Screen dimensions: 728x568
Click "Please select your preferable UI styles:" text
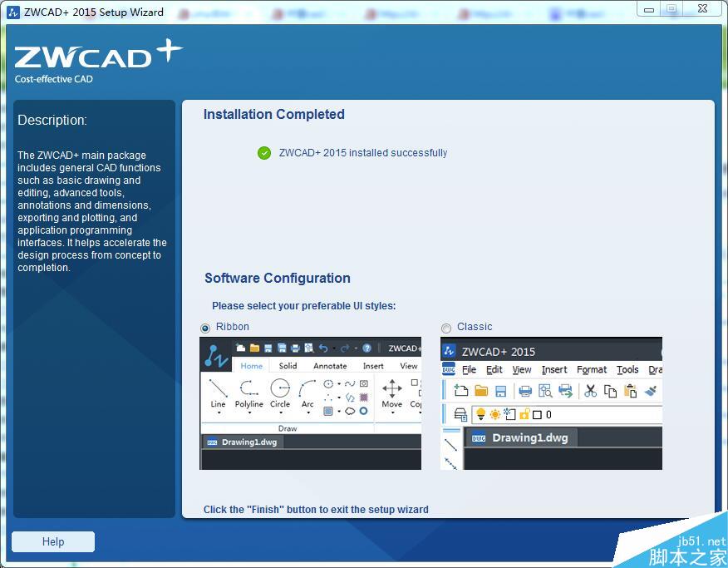pos(304,305)
